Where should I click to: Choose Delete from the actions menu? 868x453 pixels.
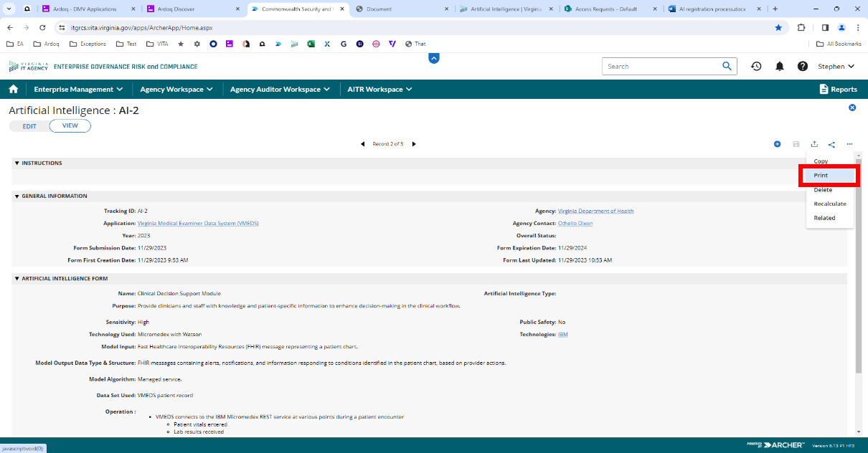830,190
